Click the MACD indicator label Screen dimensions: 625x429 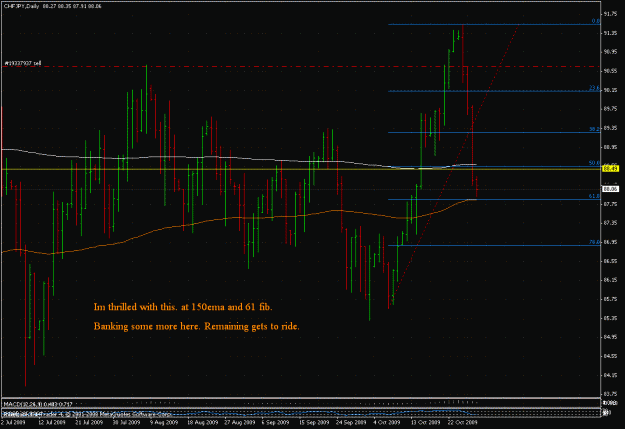pyautogui.click(x=38, y=404)
